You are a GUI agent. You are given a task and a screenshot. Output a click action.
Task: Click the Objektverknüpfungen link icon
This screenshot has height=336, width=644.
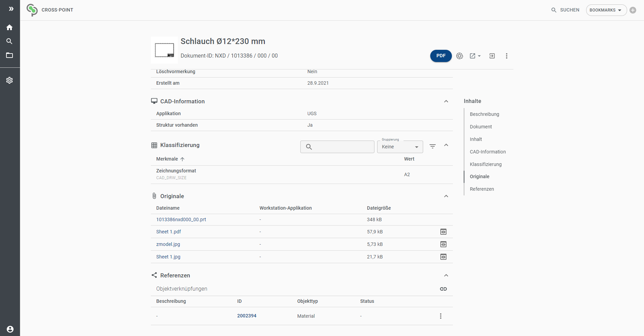tap(443, 289)
